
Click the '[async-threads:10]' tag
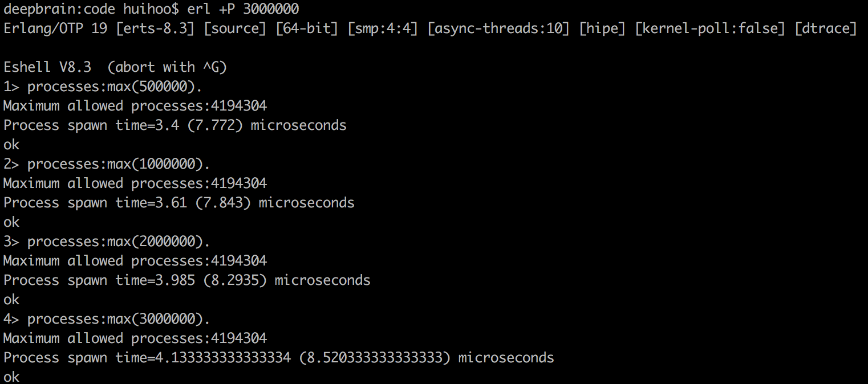tap(498, 28)
